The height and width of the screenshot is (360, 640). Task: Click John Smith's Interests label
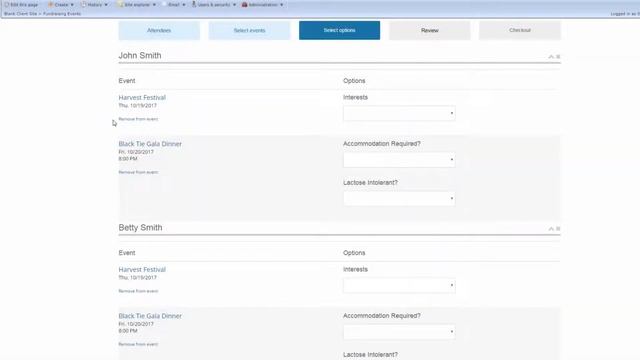point(356,97)
